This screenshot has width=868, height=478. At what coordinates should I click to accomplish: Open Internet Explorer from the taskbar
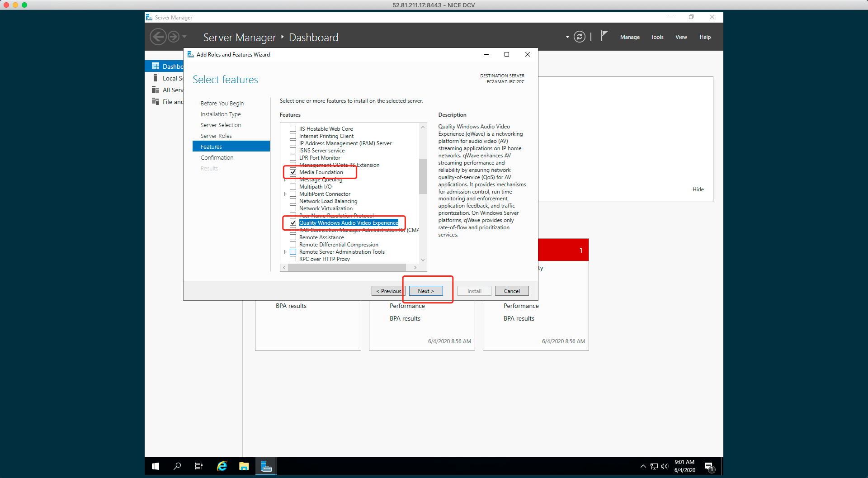click(x=222, y=466)
